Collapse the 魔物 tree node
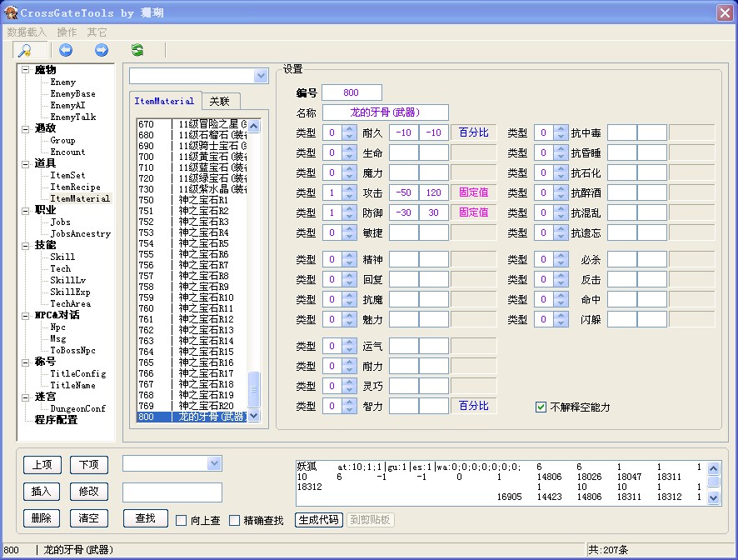Image resolution: width=738 pixels, height=560 pixels. click(26, 70)
